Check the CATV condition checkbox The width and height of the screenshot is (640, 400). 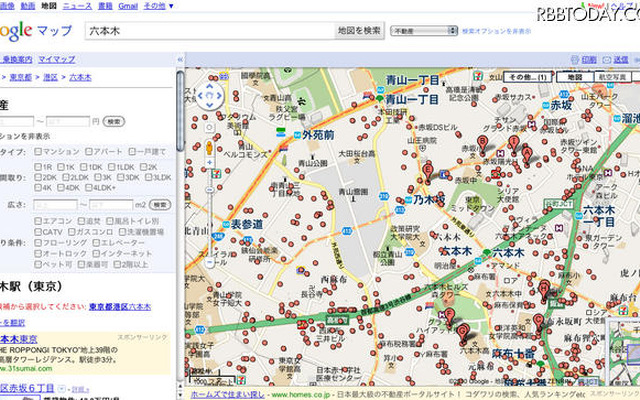[38, 232]
